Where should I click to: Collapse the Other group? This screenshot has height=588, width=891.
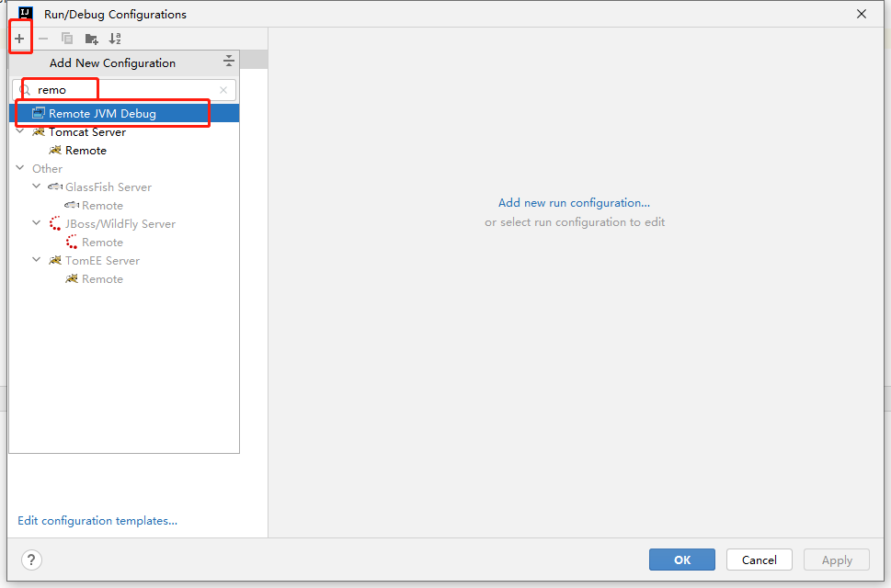coord(20,167)
